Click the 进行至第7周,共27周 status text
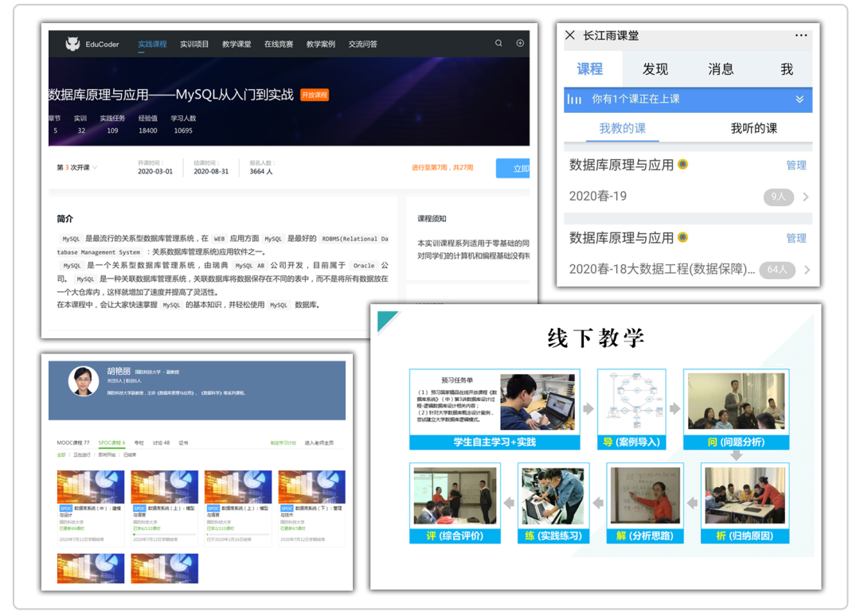This screenshot has width=860, height=616. click(442, 168)
